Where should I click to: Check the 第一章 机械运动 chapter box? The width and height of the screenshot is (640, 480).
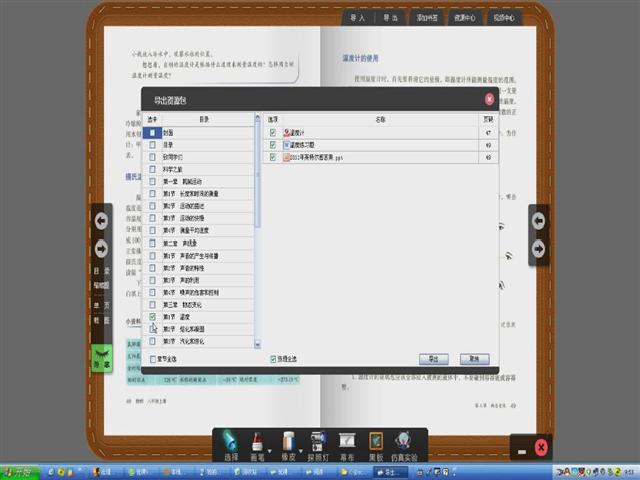tap(153, 181)
